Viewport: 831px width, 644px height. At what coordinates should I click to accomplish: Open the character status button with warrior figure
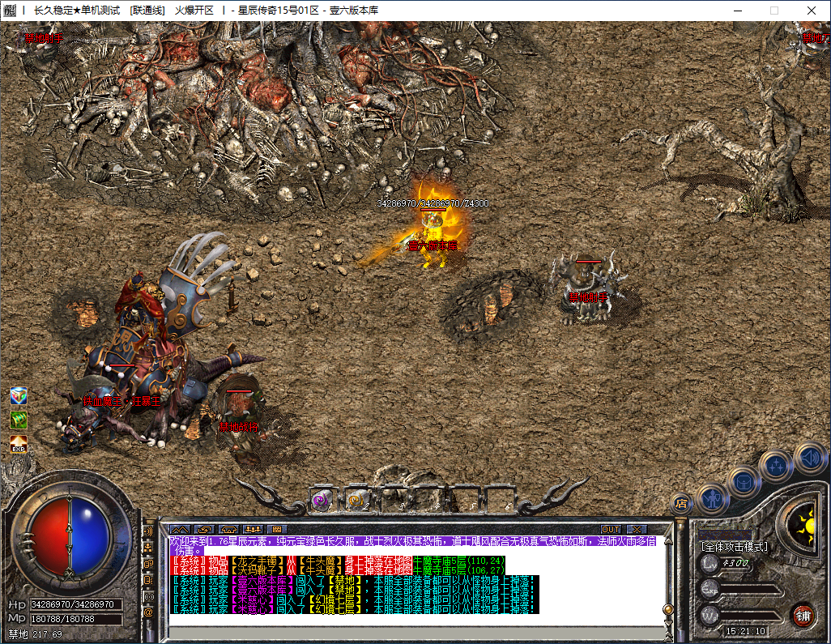(713, 498)
